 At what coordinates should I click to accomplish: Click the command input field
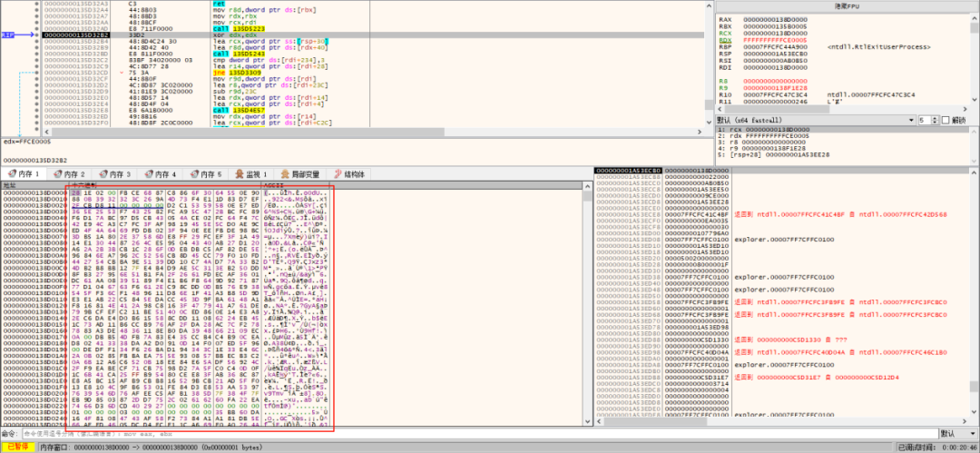click(x=478, y=434)
